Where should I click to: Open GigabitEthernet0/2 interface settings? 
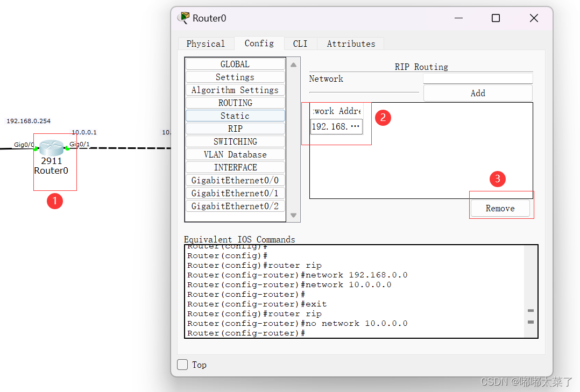[x=235, y=206]
